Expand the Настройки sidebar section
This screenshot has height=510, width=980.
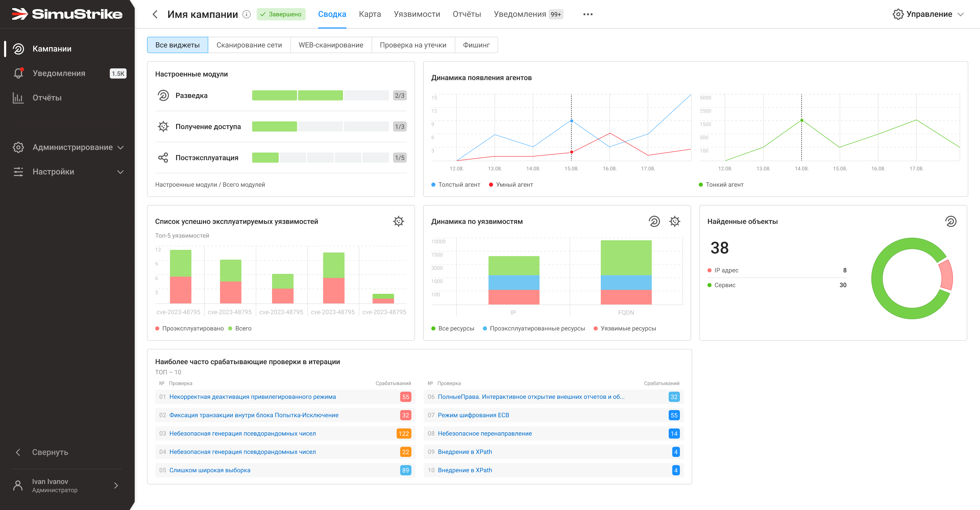click(x=68, y=172)
